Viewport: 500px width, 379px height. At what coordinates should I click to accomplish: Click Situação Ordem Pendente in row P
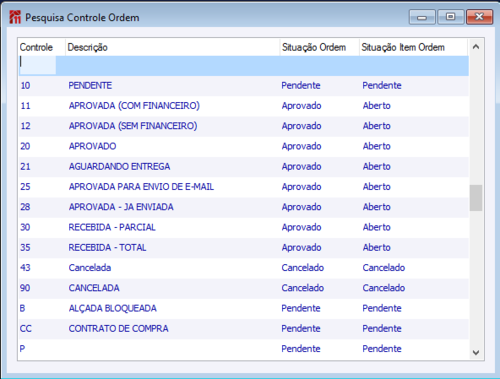click(301, 349)
